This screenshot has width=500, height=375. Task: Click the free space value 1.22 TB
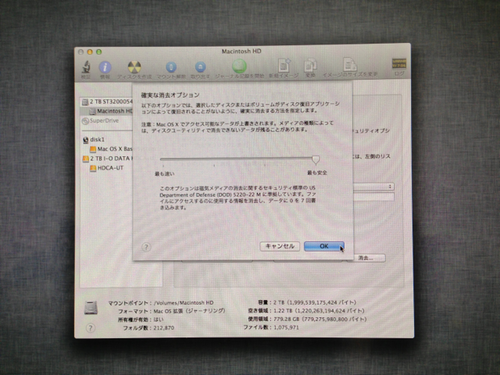click(x=284, y=311)
